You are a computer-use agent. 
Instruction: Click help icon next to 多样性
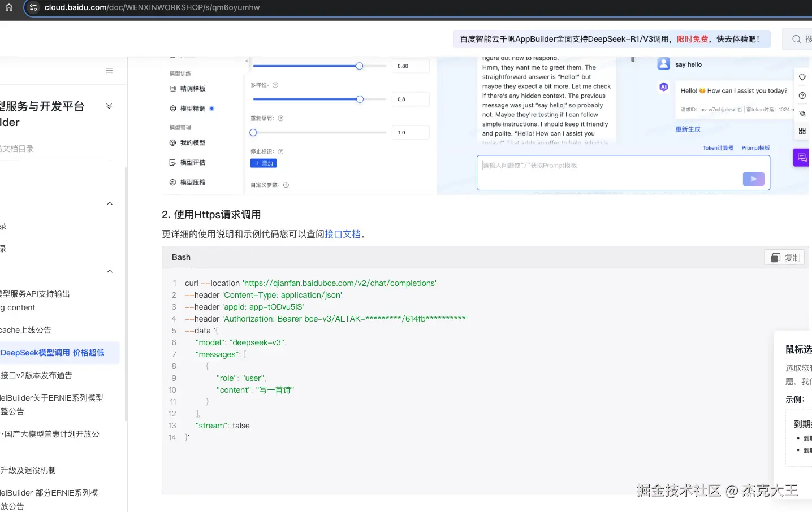(x=275, y=85)
